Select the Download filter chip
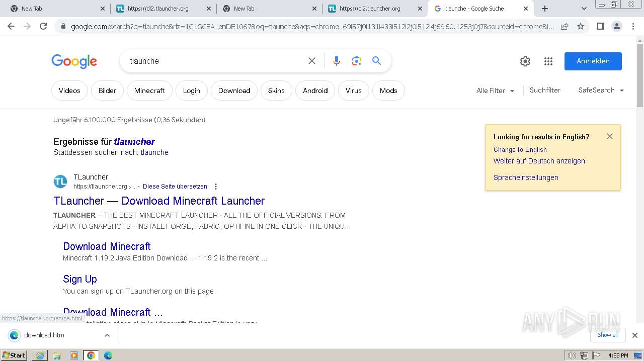The height and width of the screenshot is (362, 644). [x=234, y=90]
